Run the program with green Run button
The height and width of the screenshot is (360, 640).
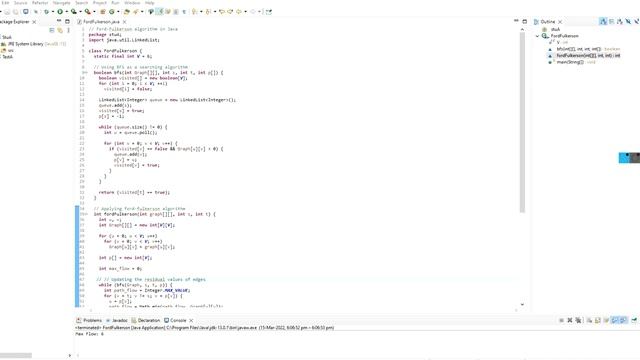60,12
